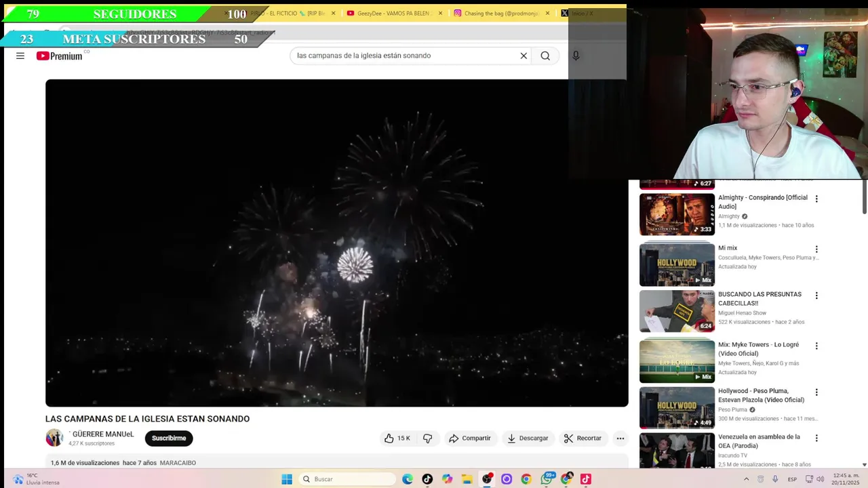The height and width of the screenshot is (488, 868).
Task: Click the Suscribirme button
Action: tap(169, 439)
